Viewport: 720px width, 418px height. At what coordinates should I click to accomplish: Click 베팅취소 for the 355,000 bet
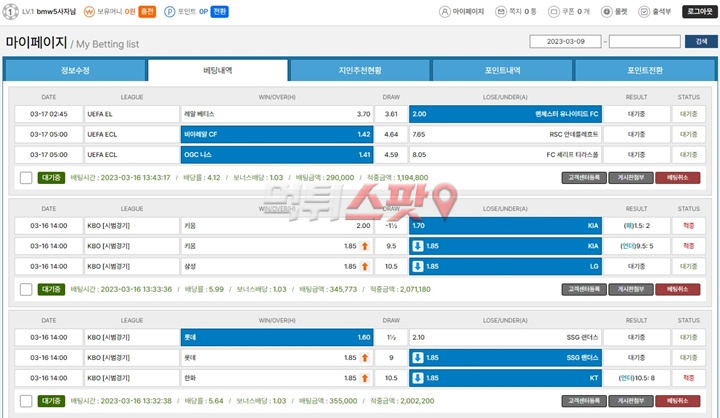tap(678, 401)
